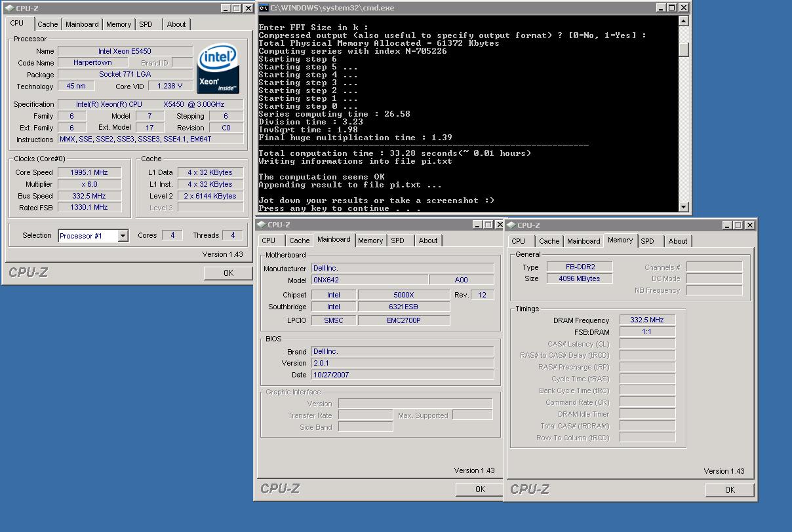Maximize the cmd.exe window

[671, 8]
